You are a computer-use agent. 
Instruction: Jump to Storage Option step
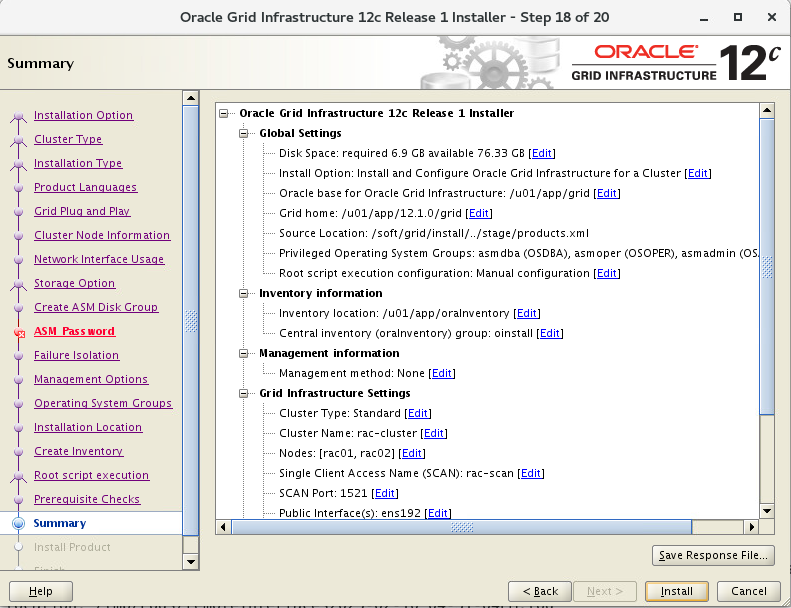(x=74, y=283)
